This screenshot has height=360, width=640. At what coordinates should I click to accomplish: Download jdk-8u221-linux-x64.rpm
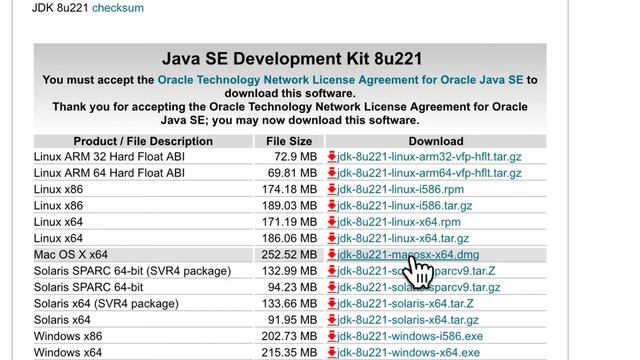point(399,222)
